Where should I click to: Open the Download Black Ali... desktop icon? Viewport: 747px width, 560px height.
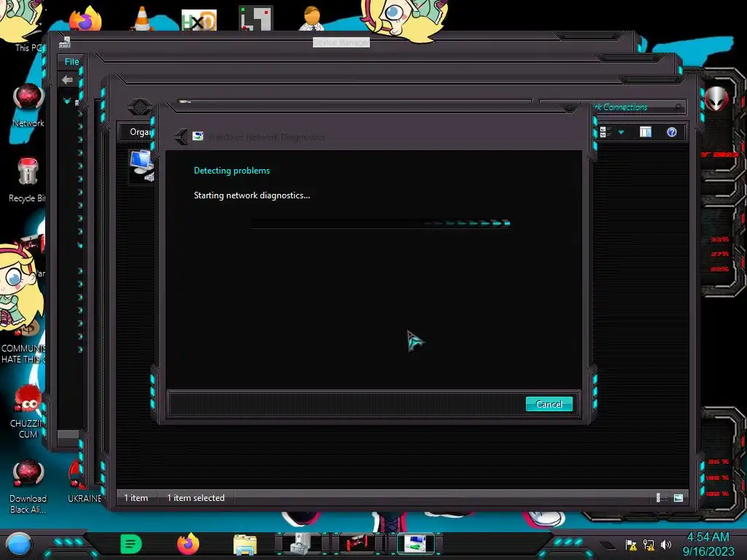point(28,487)
